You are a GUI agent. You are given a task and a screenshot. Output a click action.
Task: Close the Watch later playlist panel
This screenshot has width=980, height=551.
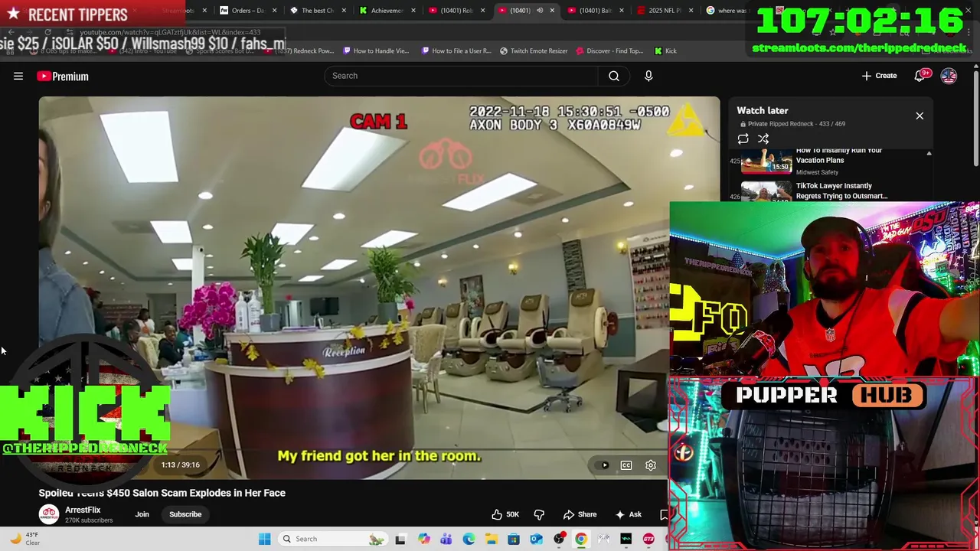(x=920, y=116)
